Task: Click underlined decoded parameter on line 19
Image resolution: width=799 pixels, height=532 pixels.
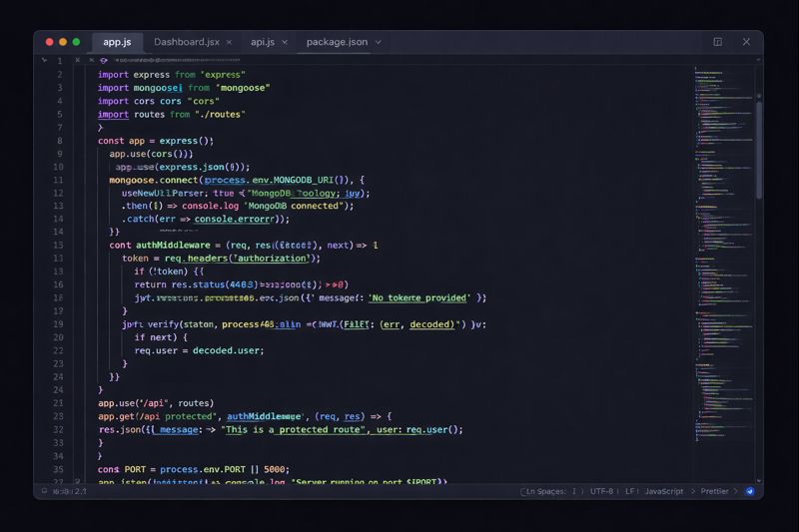Action: pyautogui.click(x=431, y=324)
